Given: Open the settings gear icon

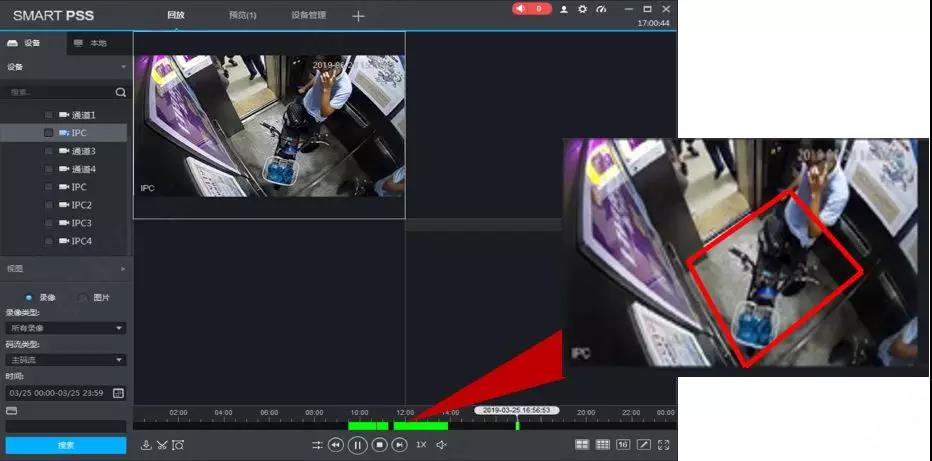Looking at the screenshot, I should (x=583, y=9).
